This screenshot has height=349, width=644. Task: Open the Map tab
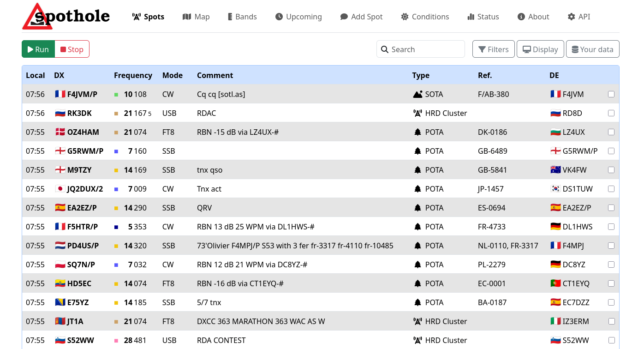click(x=196, y=17)
